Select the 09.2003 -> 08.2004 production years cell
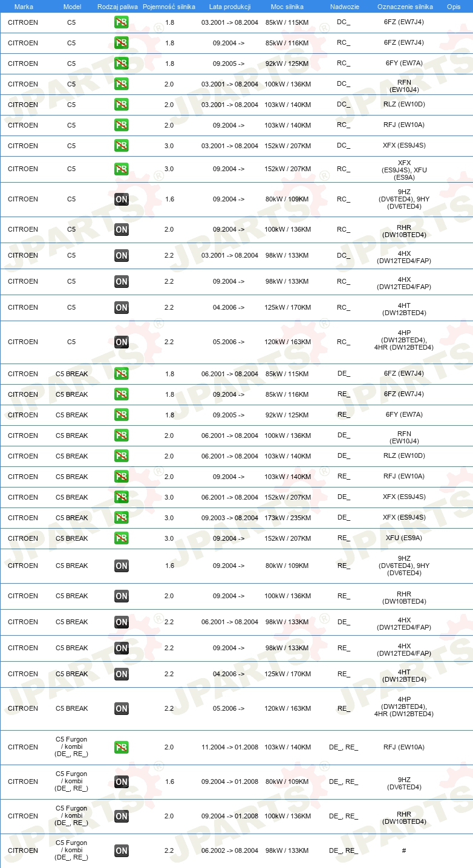 pos(230,518)
